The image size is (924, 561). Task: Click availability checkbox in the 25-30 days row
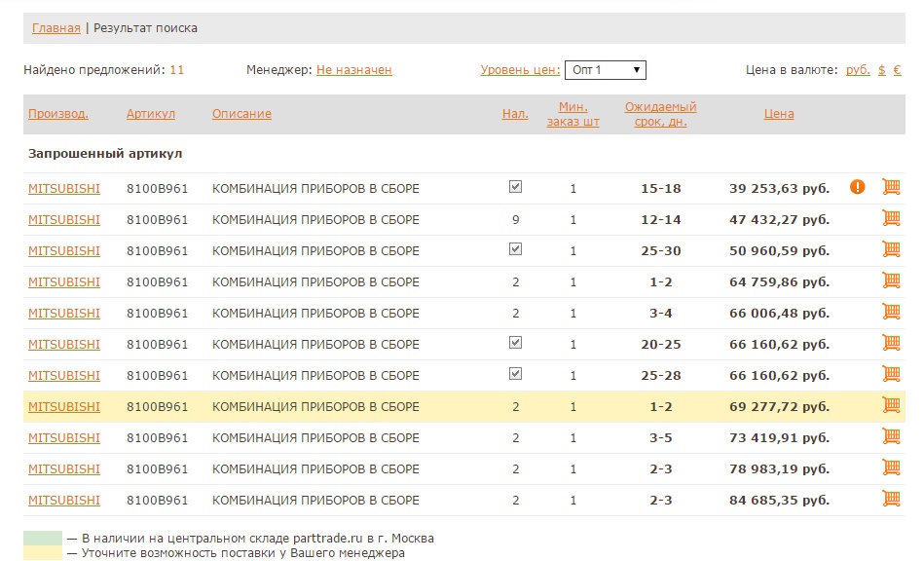pos(516,249)
